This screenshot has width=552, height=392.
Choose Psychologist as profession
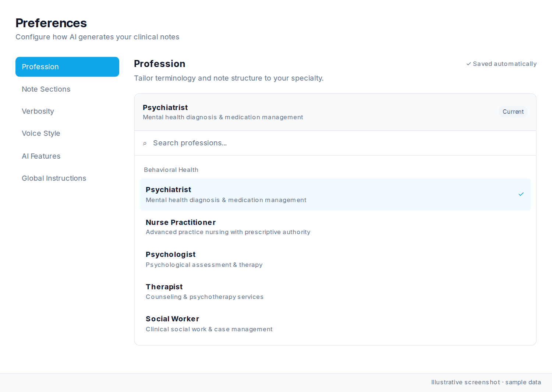click(x=335, y=259)
